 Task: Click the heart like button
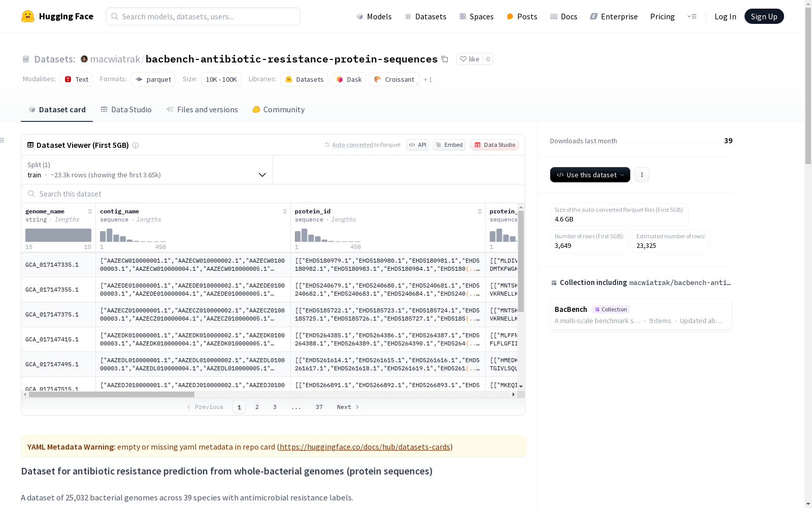click(x=469, y=59)
